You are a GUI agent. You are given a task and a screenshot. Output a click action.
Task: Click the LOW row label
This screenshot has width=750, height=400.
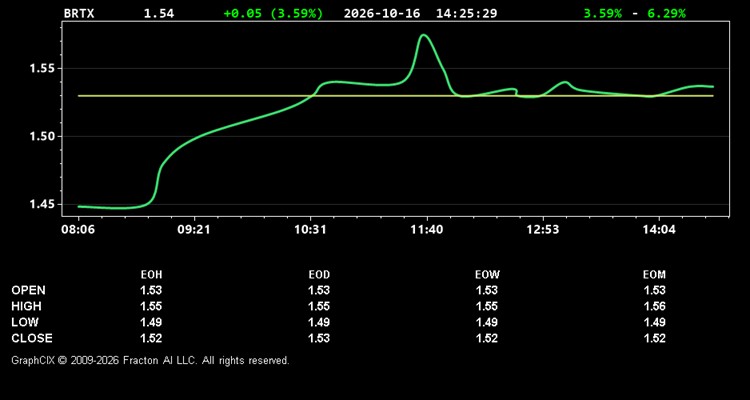click(x=25, y=322)
